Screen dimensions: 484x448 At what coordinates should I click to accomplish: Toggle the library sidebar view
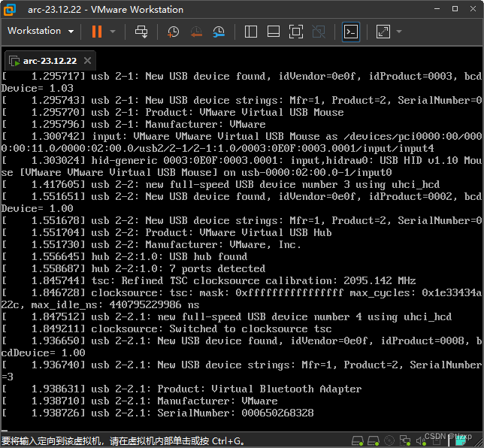pyautogui.click(x=251, y=32)
